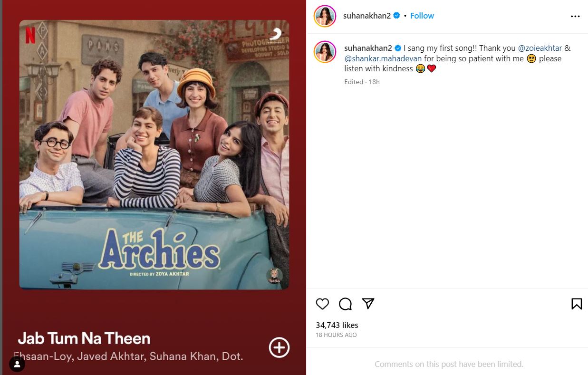Click The Archies poster image
Image resolution: width=588 pixels, height=375 pixels.
(154, 154)
